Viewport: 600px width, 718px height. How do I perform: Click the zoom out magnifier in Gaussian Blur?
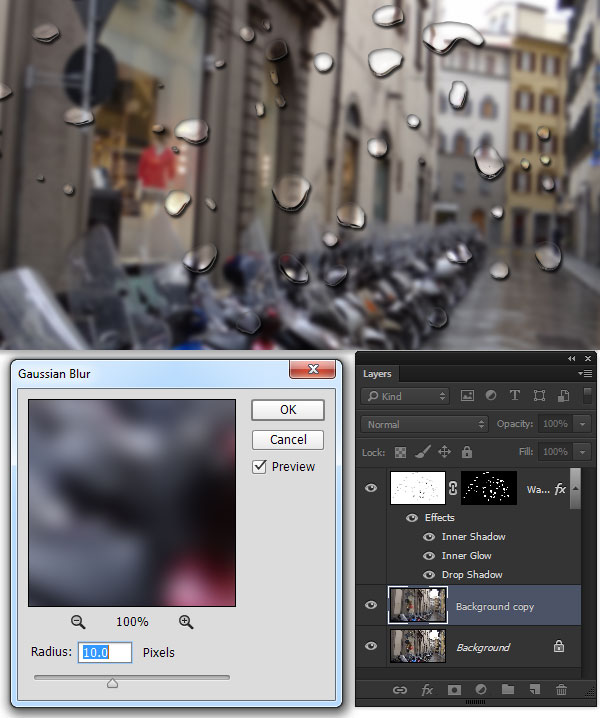click(78, 621)
